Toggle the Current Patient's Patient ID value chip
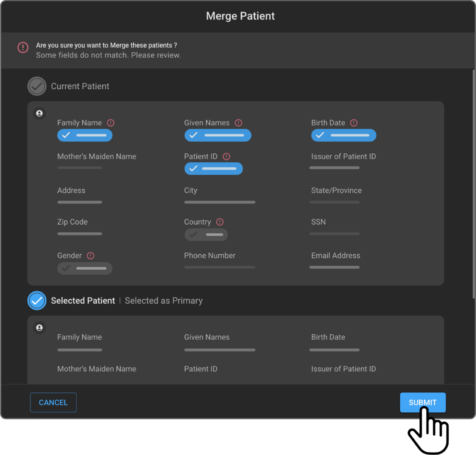Screen dimensions: 476x455 click(213, 169)
